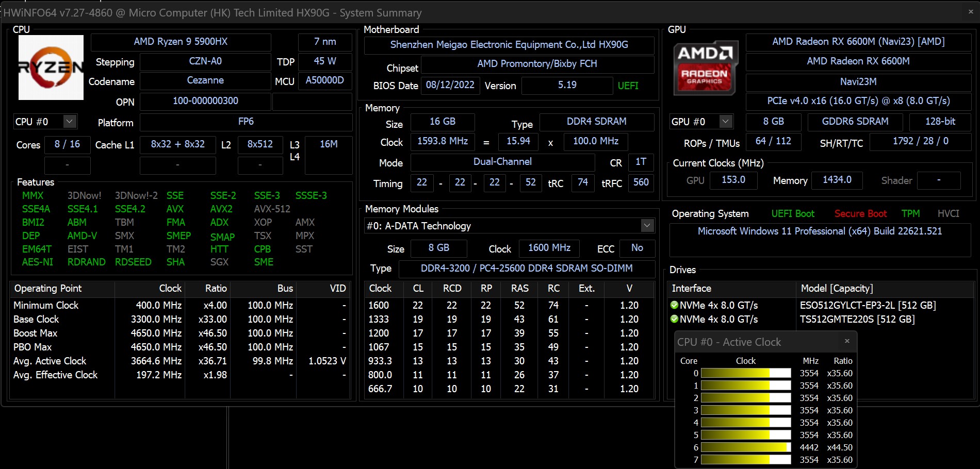Select the Boost Max operating point row
Viewport: 980px width, 469px height.
pyautogui.click(x=180, y=333)
